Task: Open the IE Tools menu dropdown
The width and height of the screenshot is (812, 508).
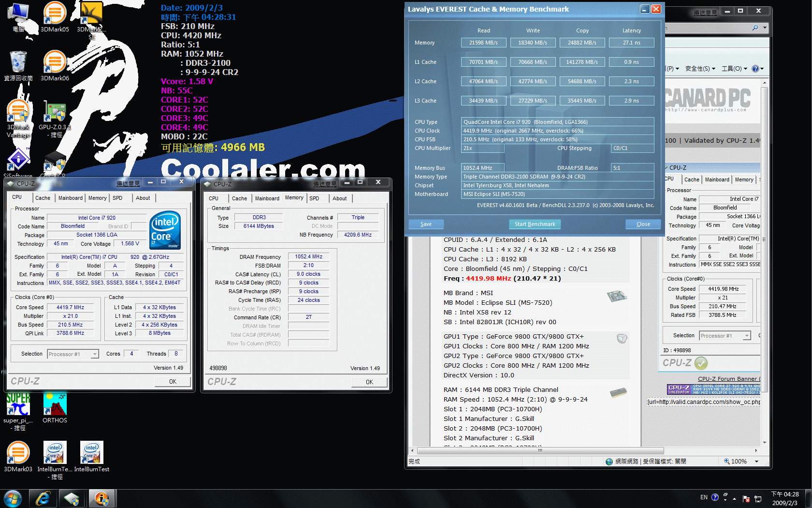Action: [x=734, y=69]
